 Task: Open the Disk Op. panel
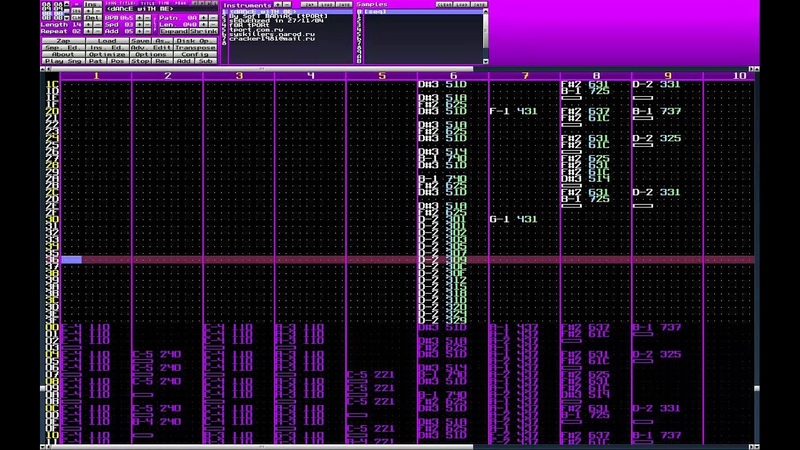click(x=195, y=40)
